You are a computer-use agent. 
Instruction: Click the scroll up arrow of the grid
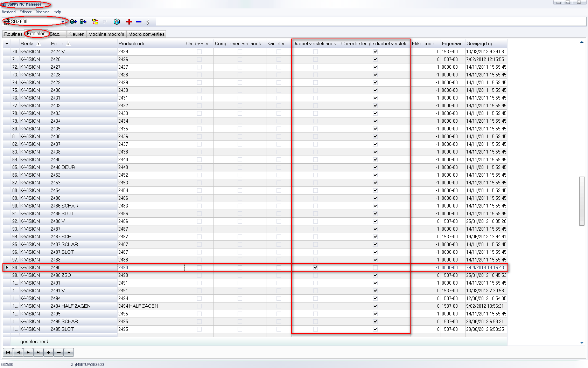pos(582,42)
